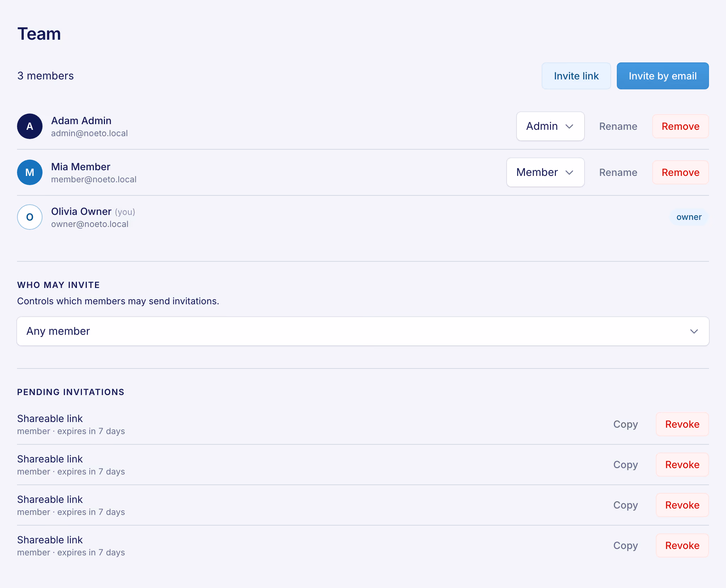Click the WHO MAY INVITE heading
This screenshot has width=726, height=588.
click(58, 285)
